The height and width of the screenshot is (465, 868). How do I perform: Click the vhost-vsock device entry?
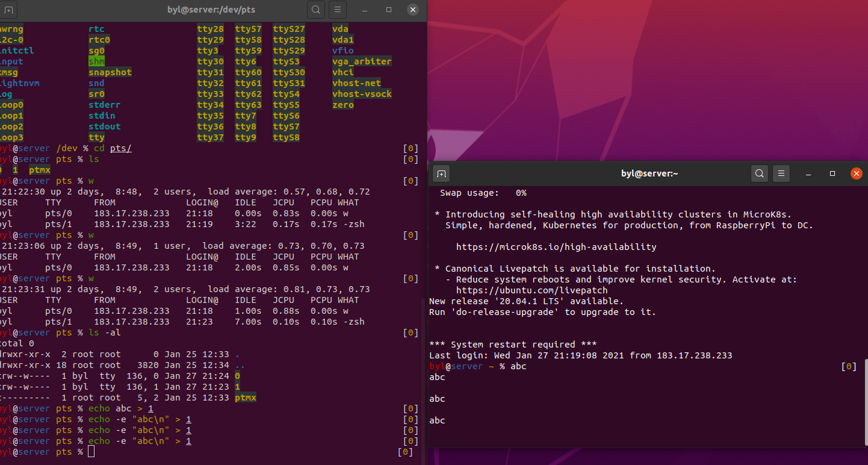coord(362,94)
